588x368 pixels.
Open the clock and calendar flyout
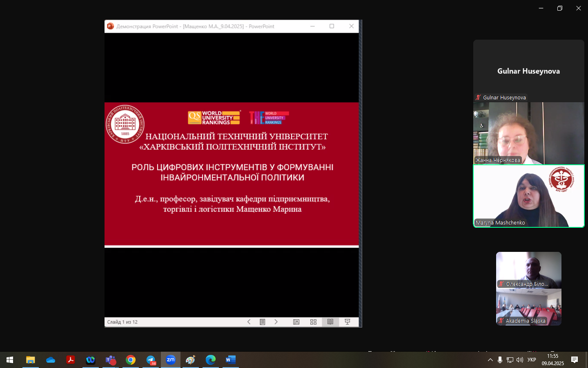(553, 360)
